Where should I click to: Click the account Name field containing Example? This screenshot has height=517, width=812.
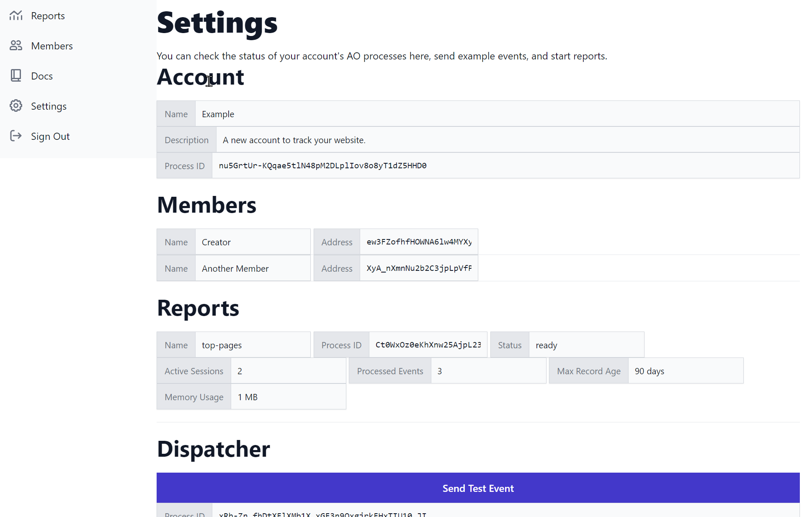[x=497, y=114]
